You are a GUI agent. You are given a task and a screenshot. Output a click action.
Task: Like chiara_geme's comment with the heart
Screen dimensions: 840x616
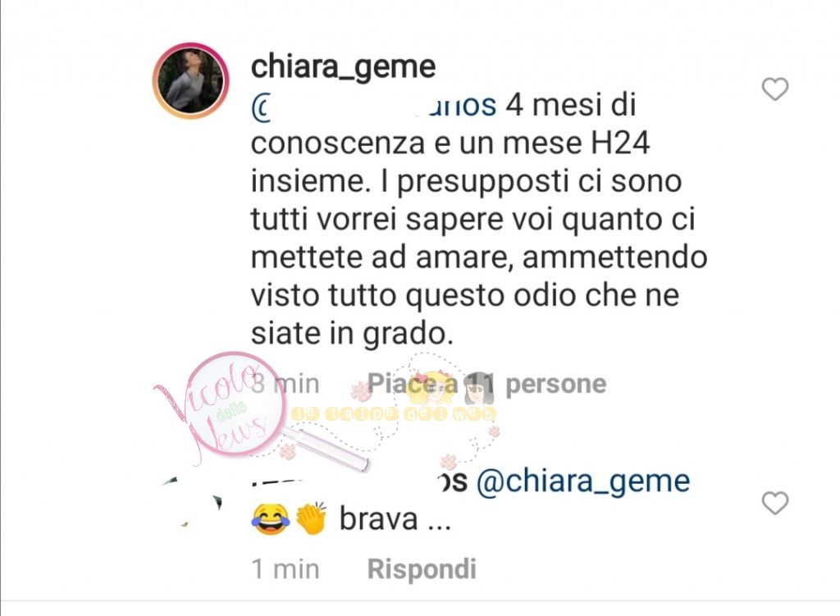click(775, 89)
